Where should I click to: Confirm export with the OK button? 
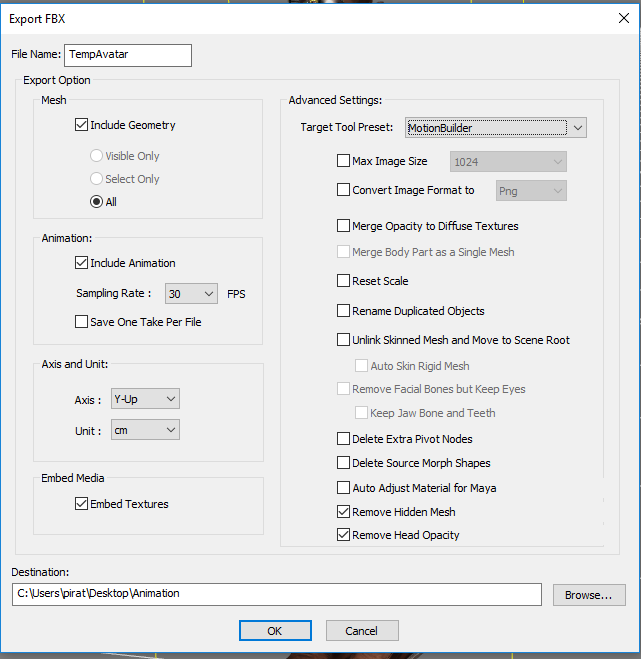pyautogui.click(x=275, y=630)
